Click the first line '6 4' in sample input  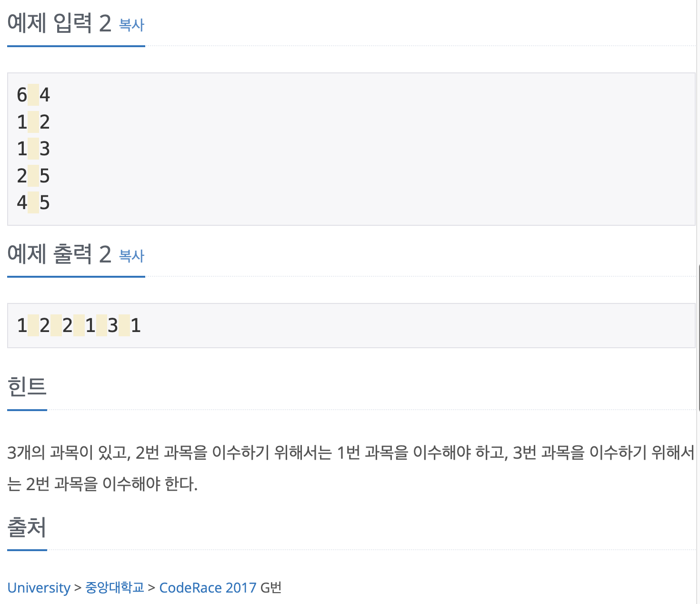coord(33,95)
